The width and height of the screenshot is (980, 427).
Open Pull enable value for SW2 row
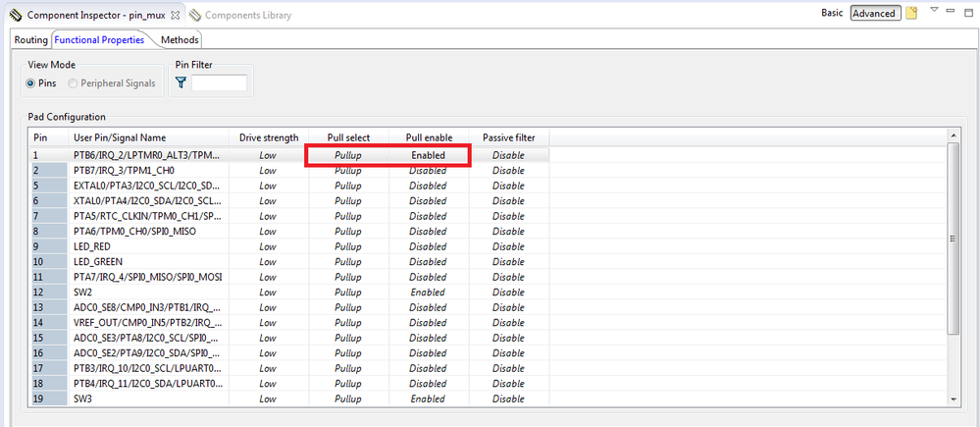coord(428,292)
